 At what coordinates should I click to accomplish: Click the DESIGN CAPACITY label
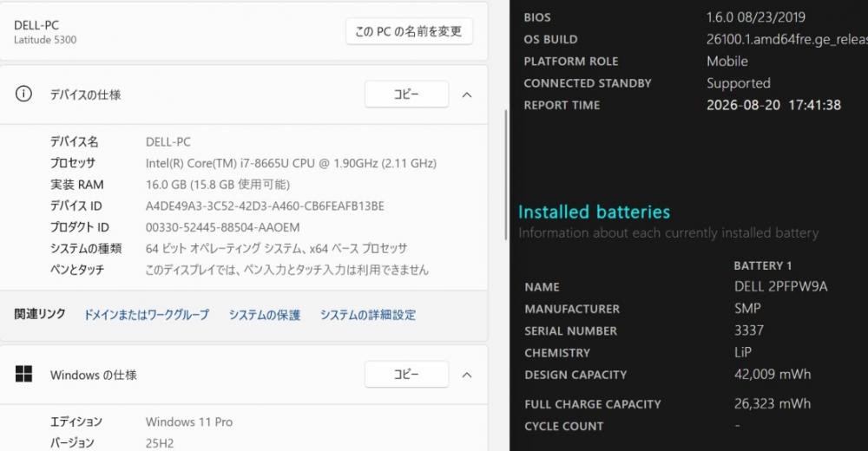click(575, 375)
